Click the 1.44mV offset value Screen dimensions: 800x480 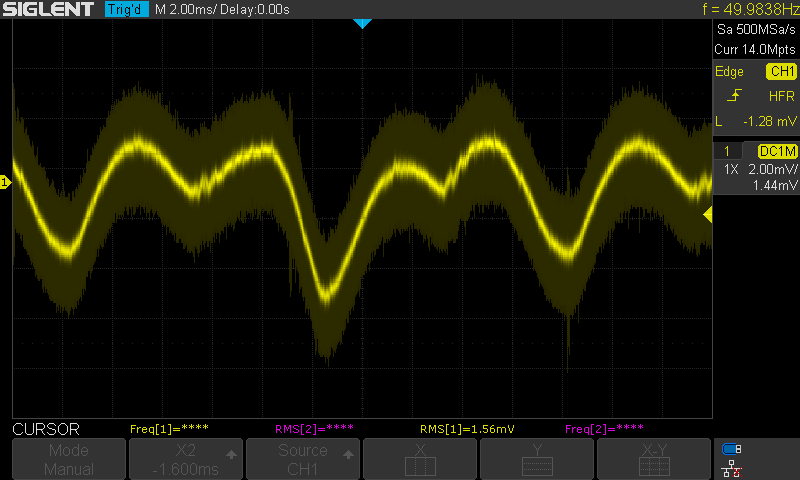pos(775,185)
